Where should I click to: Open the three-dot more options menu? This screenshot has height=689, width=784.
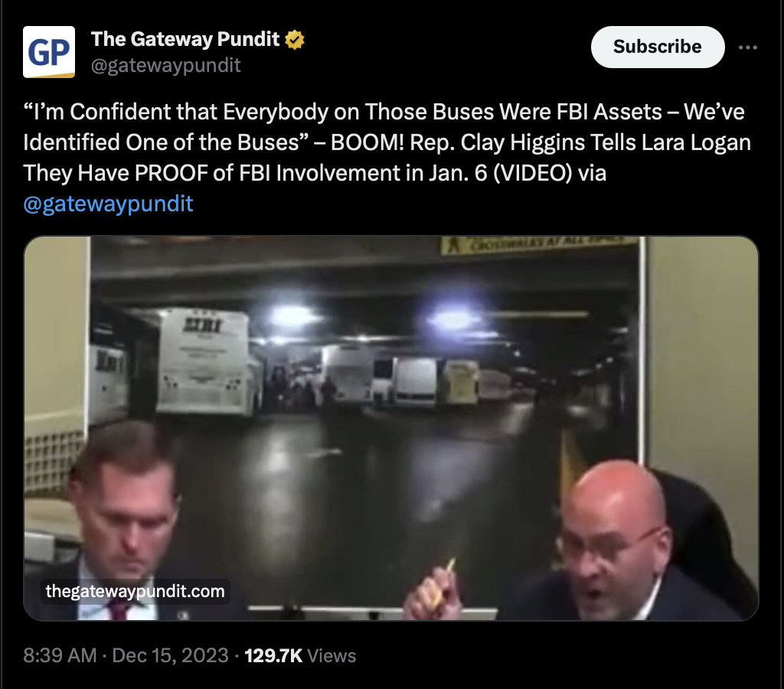[x=747, y=47]
